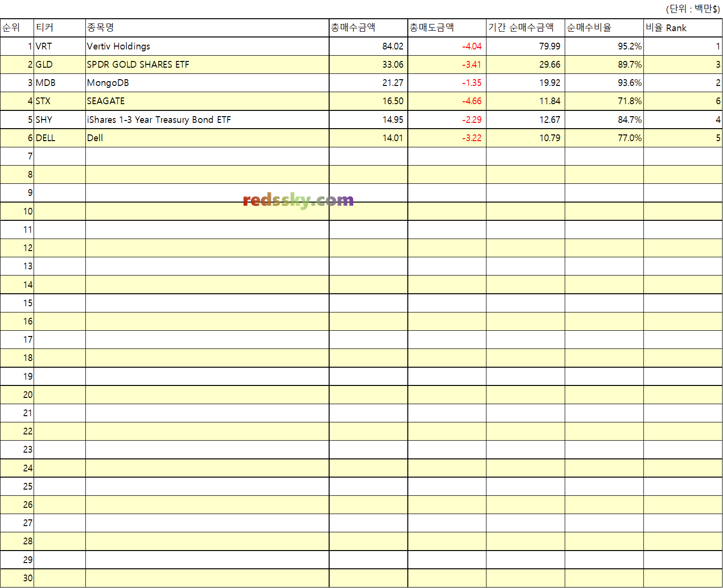Click the 93.6% ratio cell
Viewport: 723px width, 588px height.
[x=604, y=83]
